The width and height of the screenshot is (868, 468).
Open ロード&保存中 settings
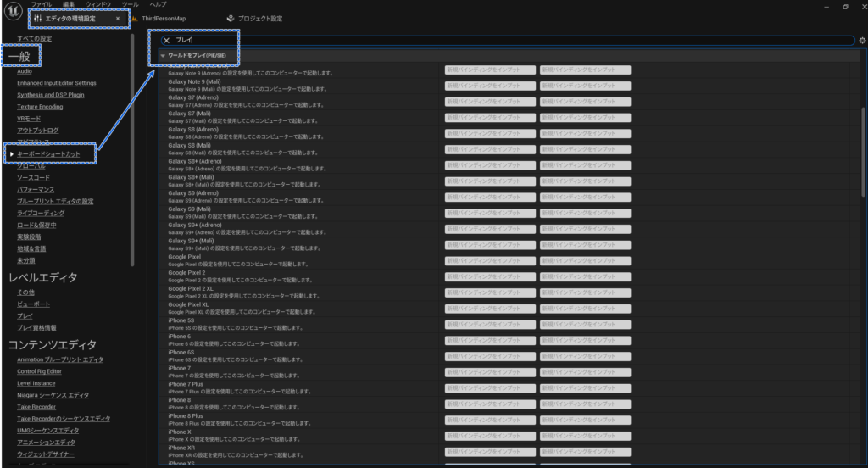coord(36,225)
